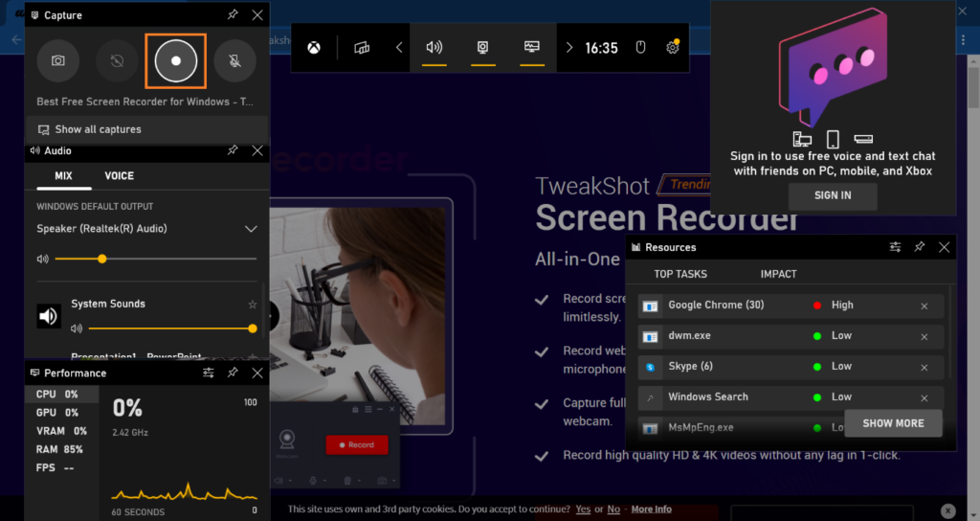Viewport: 980px width, 521px height.
Task: Click SIGN IN for Xbox chat
Action: (x=833, y=195)
